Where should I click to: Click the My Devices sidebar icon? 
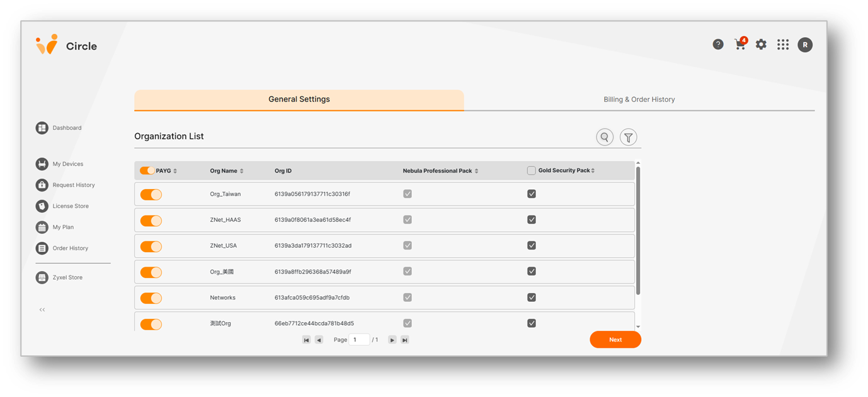(42, 164)
